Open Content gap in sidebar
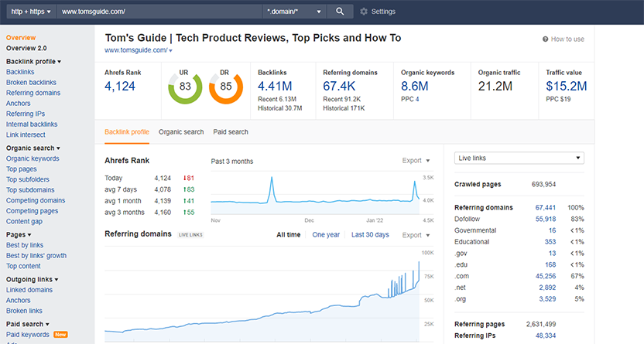This screenshot has height=344, width=644. pos(24,221)
